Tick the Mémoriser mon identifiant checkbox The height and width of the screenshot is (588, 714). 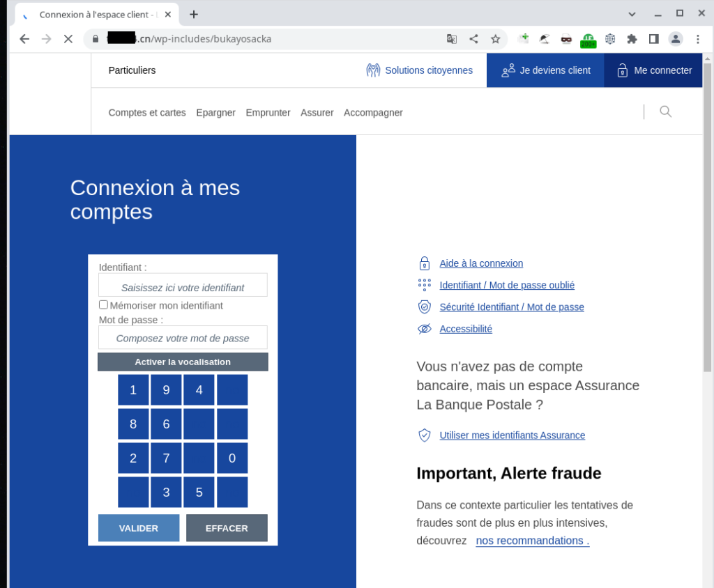click(x=103, y=305)
